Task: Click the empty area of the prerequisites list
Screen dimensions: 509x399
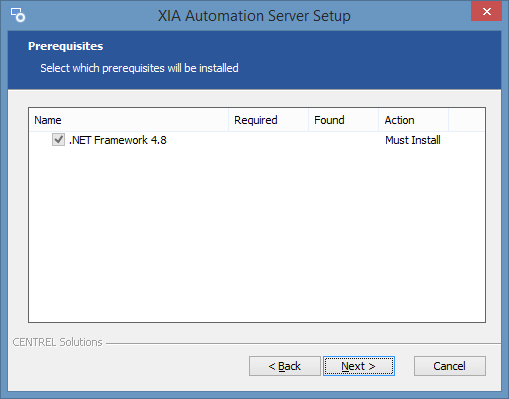Action: click(257, 235)
